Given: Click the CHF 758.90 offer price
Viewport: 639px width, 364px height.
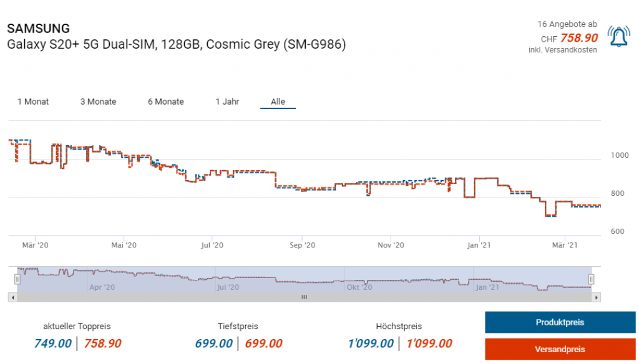Looking at the screenshot, I should [x=578, y=38].
